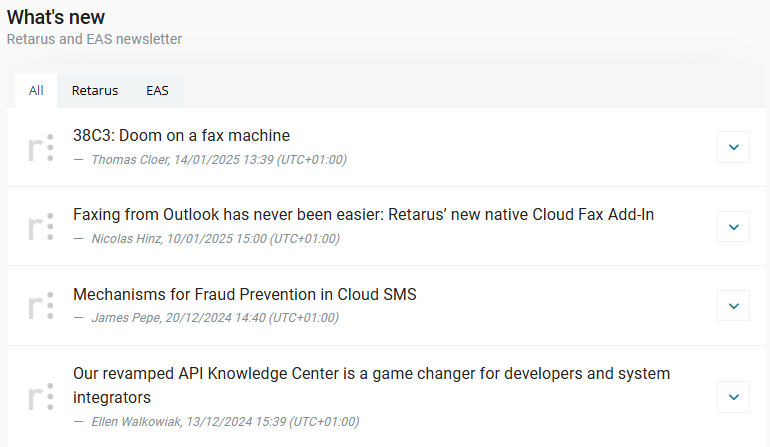Switch to the Retarus tab
770x447 pixels.
coord(95,90)
